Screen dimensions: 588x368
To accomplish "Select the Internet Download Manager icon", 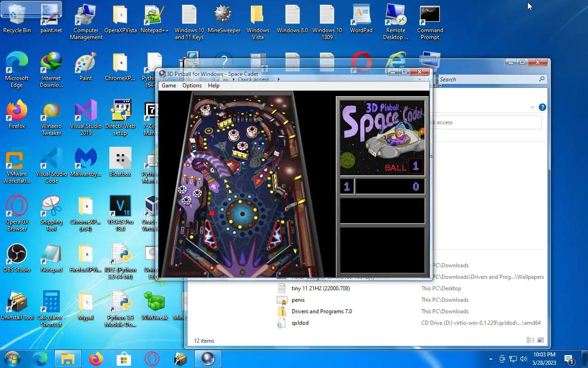I will point(51,70).
